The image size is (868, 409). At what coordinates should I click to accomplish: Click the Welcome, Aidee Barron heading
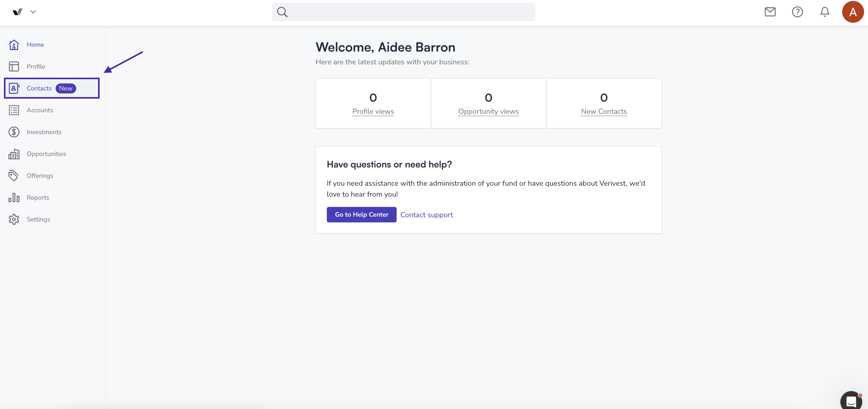tap(385, 47)
